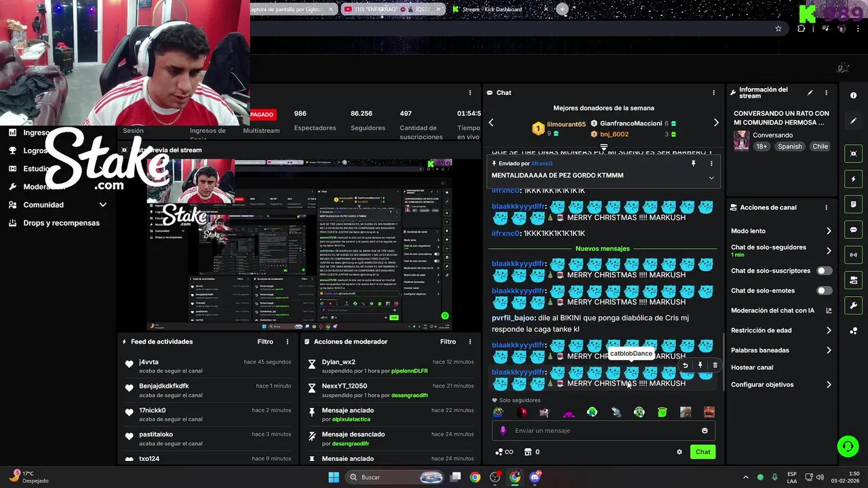Click the green Chat send button
Screen dimensions: 868x488
coord(703,452)
